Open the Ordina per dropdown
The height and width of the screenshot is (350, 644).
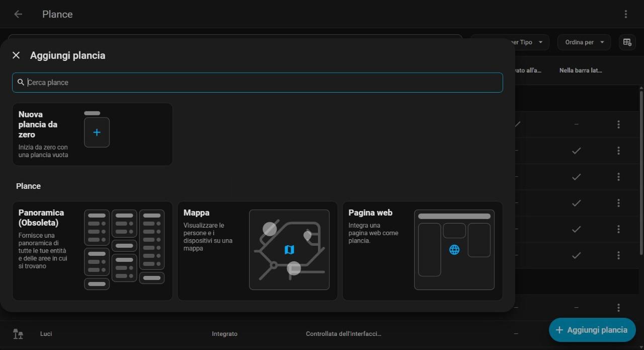click(584, 42)
